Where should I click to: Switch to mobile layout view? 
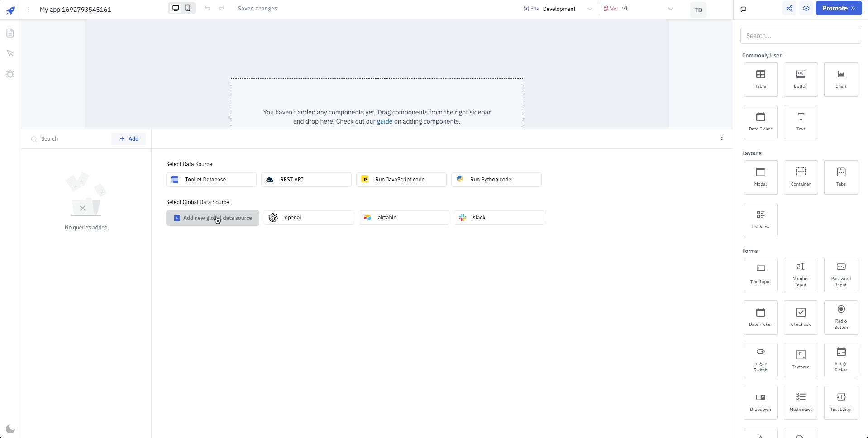188,8
